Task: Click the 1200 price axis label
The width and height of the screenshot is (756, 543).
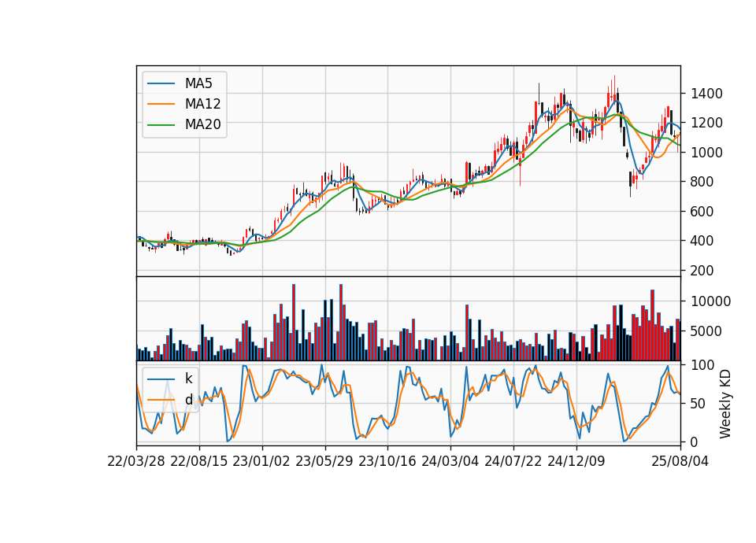Action: [x=706, y=123]
